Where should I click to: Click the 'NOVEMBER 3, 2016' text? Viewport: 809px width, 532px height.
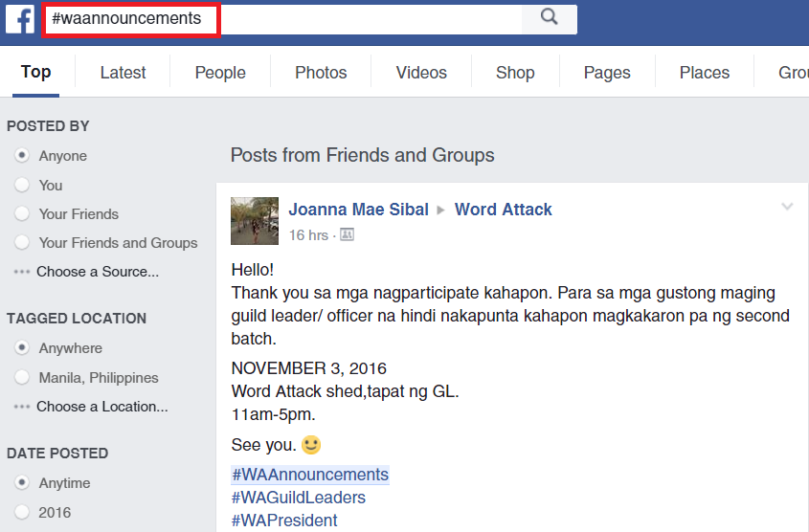308,368
